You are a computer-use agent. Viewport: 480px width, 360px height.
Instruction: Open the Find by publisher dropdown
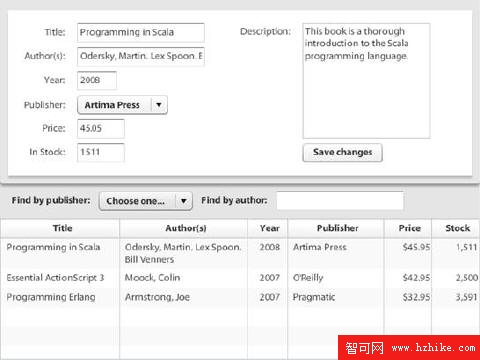tap(146, 201)
